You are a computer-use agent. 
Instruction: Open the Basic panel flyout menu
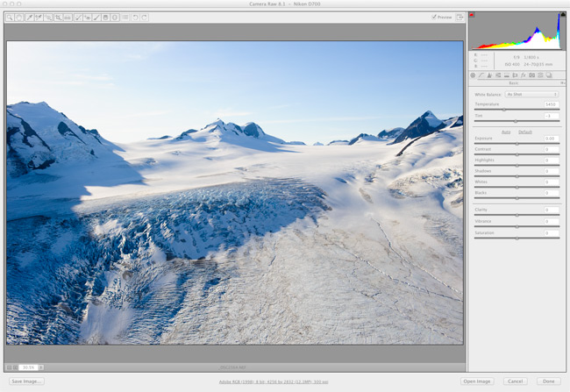coord(561,83)
